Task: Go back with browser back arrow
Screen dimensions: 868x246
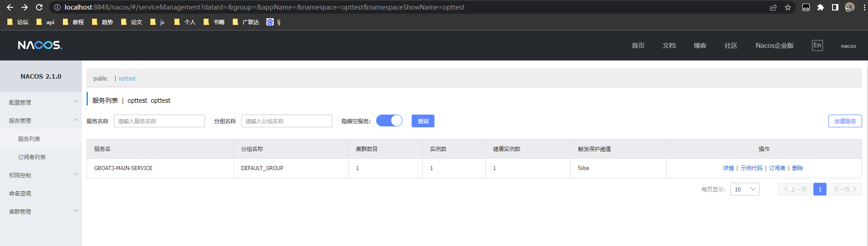Action: tap(10, 7)
